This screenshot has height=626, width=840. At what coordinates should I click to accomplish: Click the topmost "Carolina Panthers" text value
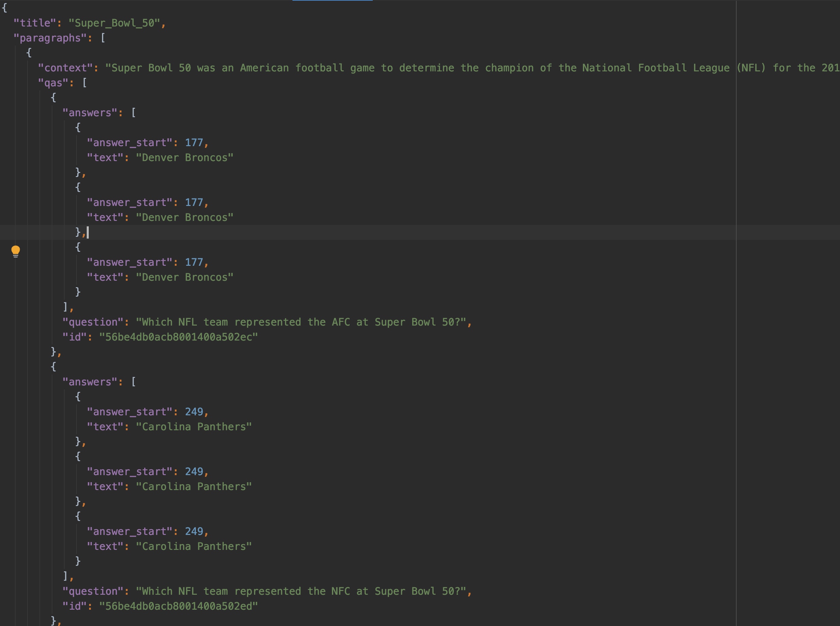coord(194,427)
